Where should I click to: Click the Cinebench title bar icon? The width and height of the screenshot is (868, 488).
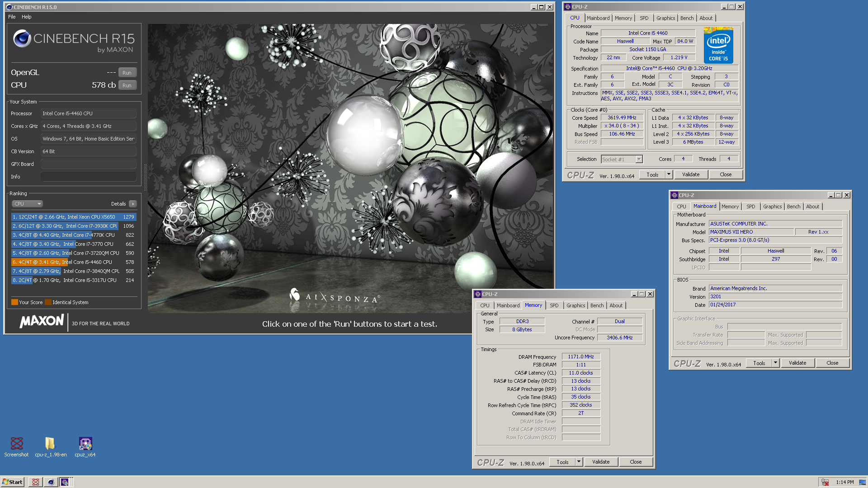[x=9, y=7]
